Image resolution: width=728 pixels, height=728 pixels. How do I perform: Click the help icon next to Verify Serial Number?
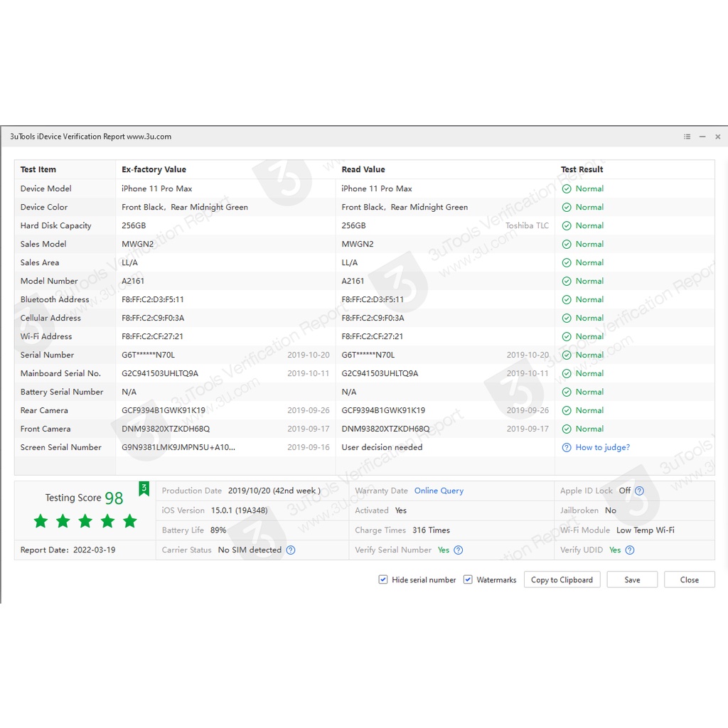459,550
